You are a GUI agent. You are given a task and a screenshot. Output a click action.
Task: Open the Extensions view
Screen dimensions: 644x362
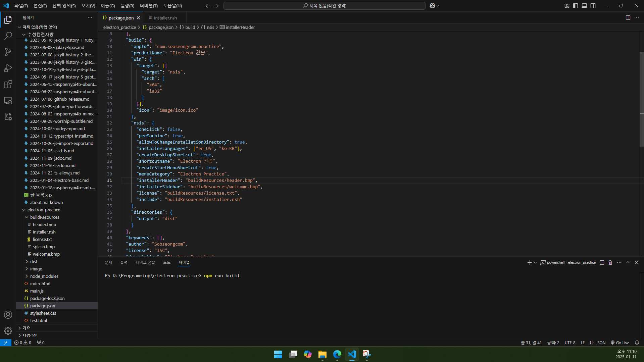point(8,84)
